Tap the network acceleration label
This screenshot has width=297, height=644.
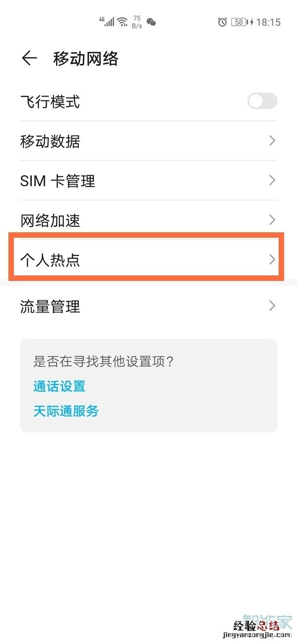(50, 220)
